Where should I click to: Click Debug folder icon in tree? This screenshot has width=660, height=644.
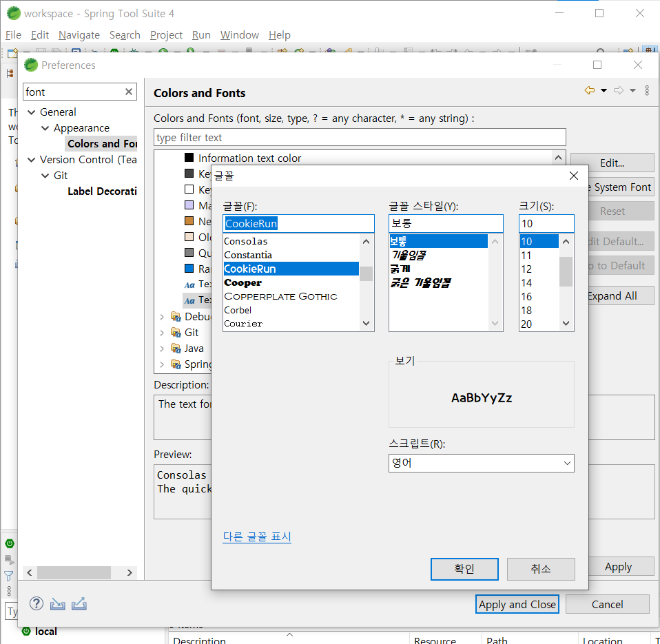(x=176, y=317)
